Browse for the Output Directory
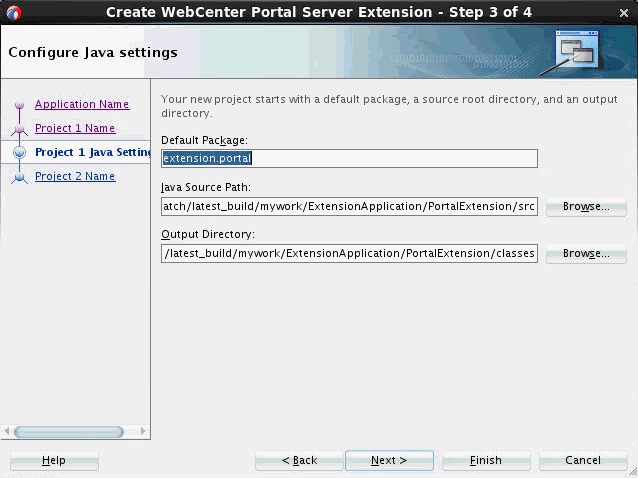Viewport: 638px width, 478px height. (586, 254)
